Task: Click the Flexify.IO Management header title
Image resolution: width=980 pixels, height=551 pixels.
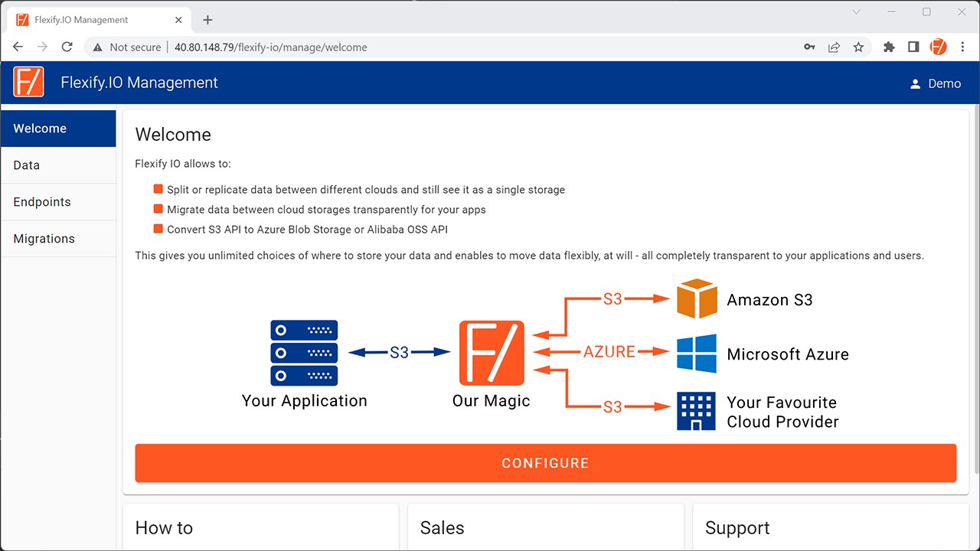Action: [139, 83]
